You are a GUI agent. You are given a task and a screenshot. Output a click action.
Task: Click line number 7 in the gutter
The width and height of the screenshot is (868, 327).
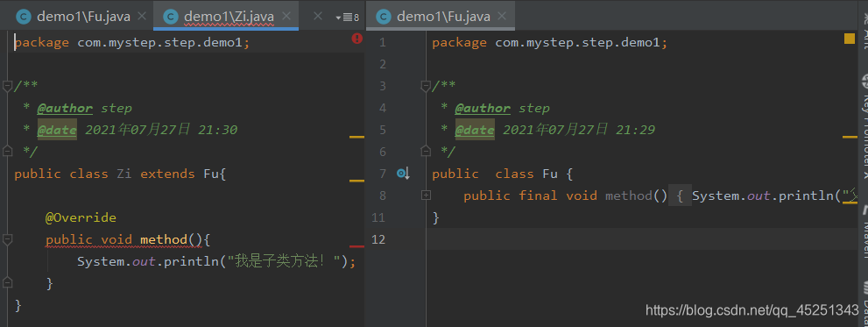click(x=383, y=174)
